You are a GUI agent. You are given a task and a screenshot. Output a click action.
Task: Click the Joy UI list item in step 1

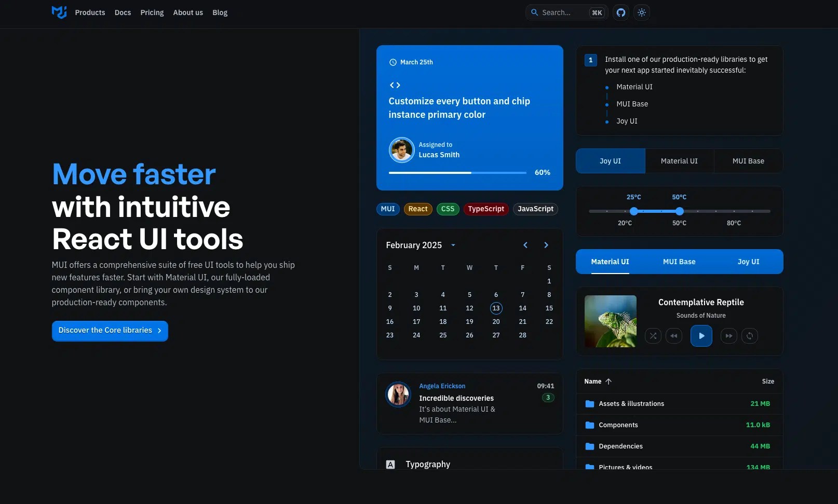(627, 121)
